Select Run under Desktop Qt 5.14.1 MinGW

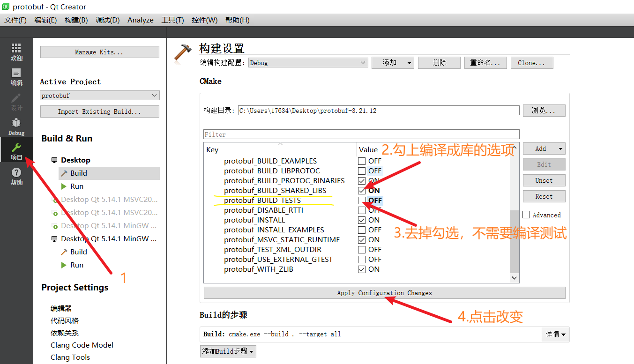coord(77,265)
